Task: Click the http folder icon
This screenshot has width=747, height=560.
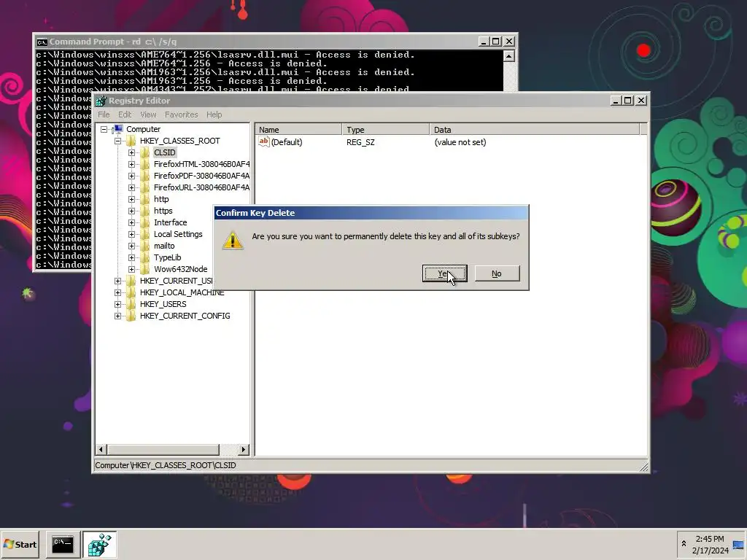Action: [145, 199]
